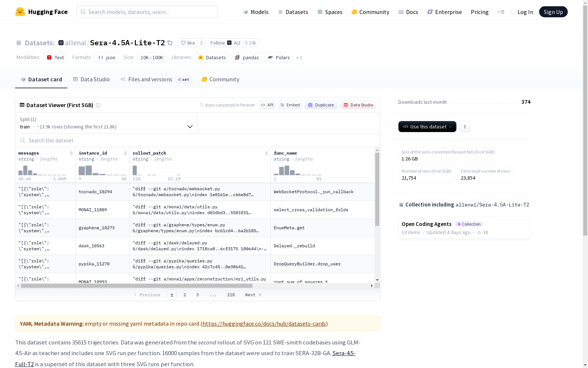This screenshot has height=368, width=588.
Task: Open Models in the top navigation
Action: click(x=256, y=12)
